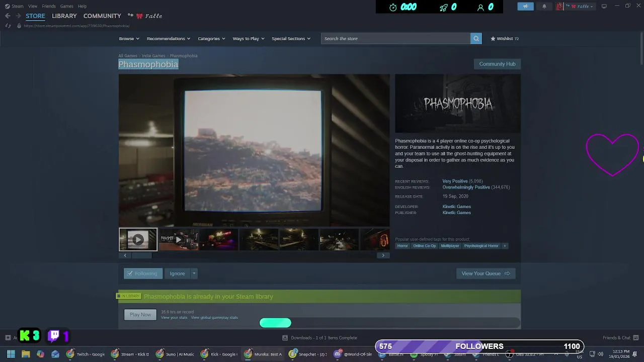The height and width of the screenshot is (362, 644).
Task: Expand the Browse dropdown
Action: coord(129,39)
